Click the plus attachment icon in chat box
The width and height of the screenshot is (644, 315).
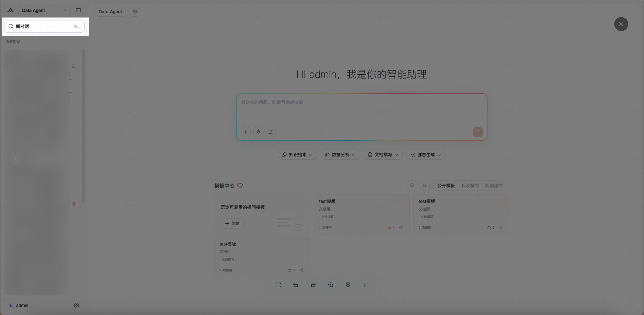[246, 132]
